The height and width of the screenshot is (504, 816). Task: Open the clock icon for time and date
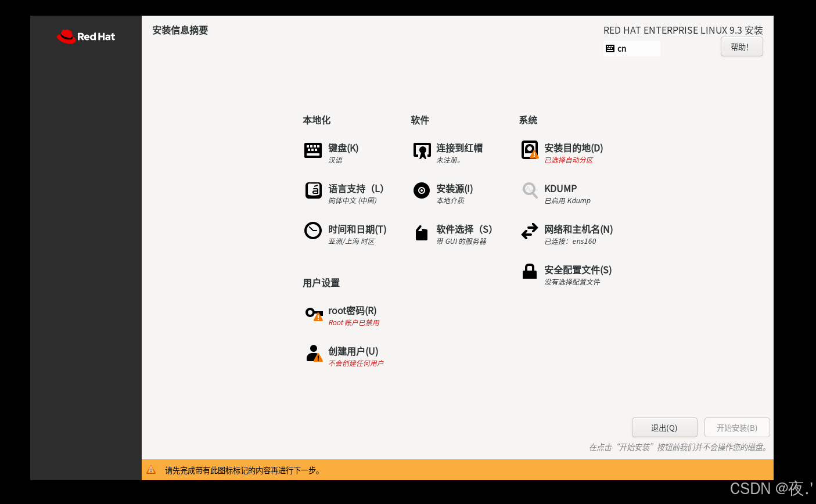point(313,231)
